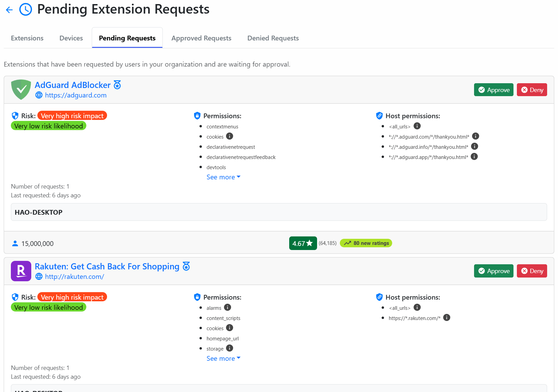Screen dimensions: 558x392
Task: Click the shield icon beside Rakuten Risk label
Action: click(15, 297)
